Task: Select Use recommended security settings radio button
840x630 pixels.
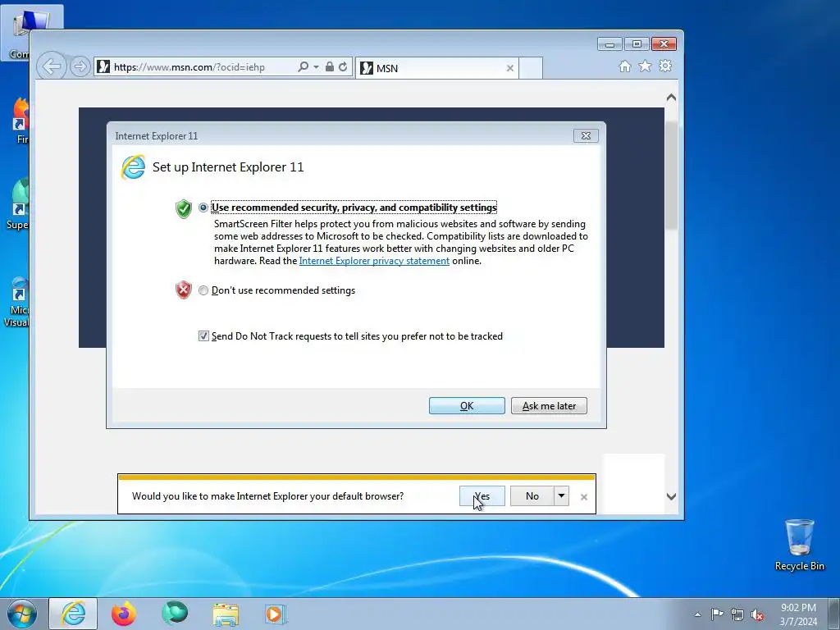Action: (x=203, y=208)
